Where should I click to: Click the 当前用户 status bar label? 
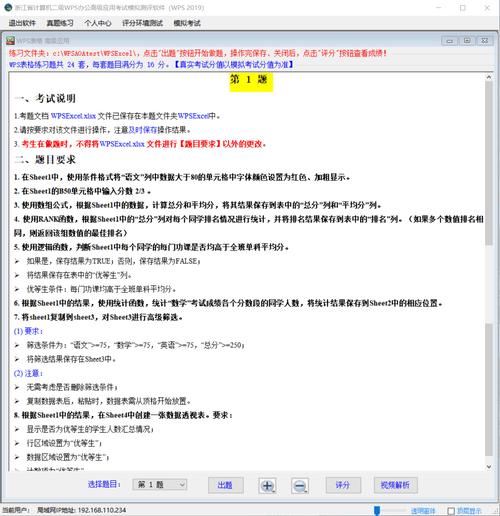[15, 510]
